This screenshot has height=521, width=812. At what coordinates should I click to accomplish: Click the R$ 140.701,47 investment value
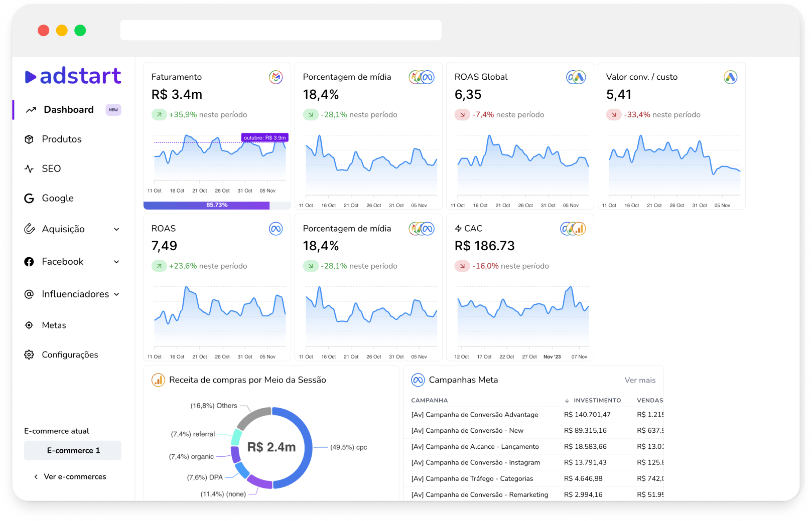click(587, 415)
